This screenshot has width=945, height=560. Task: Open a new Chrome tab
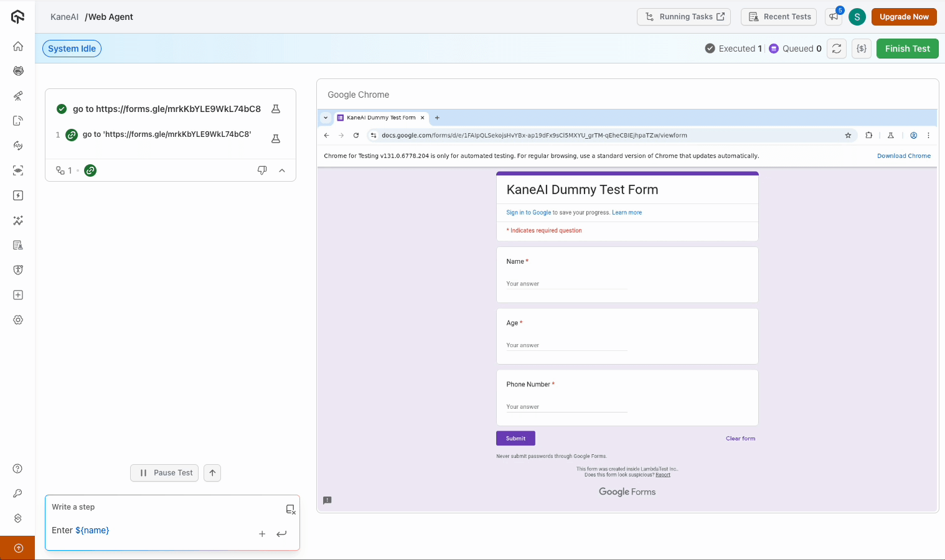[x=437, y=118]
